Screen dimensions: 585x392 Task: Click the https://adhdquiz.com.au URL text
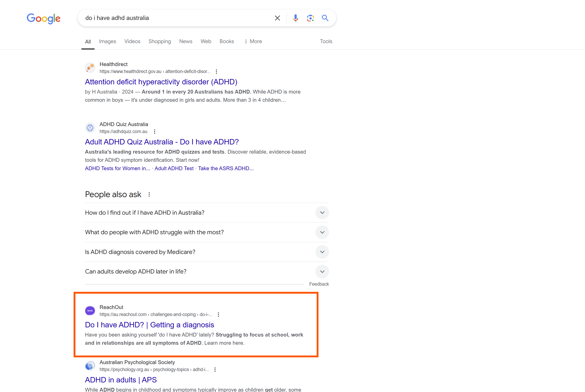point(124,131)
